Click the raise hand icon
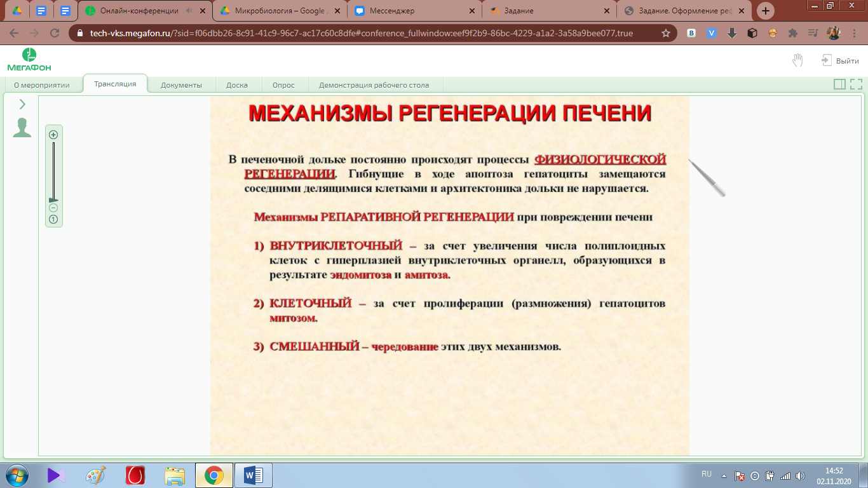This screenshot has height=488, width=868. coord(797,60)
